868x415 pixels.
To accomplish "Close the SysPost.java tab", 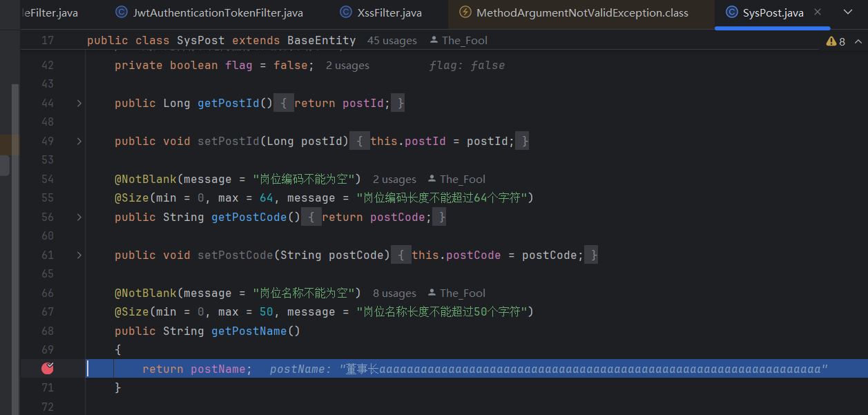I will [818, 12].
